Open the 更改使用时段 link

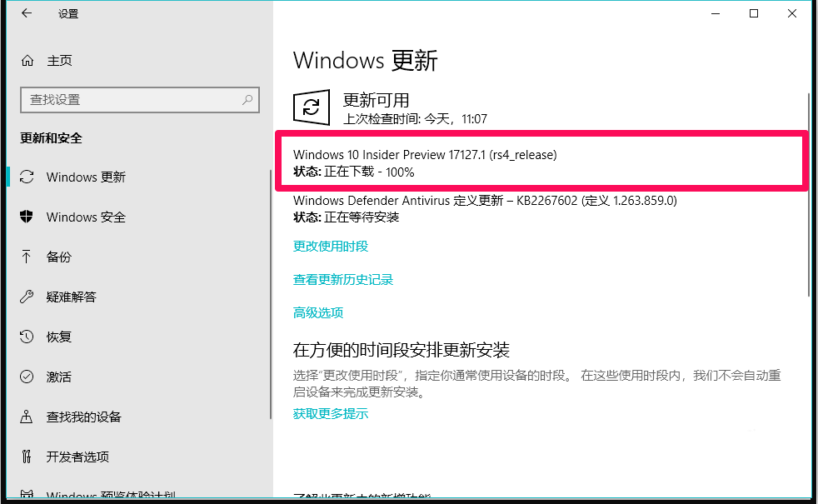point(331,247)
